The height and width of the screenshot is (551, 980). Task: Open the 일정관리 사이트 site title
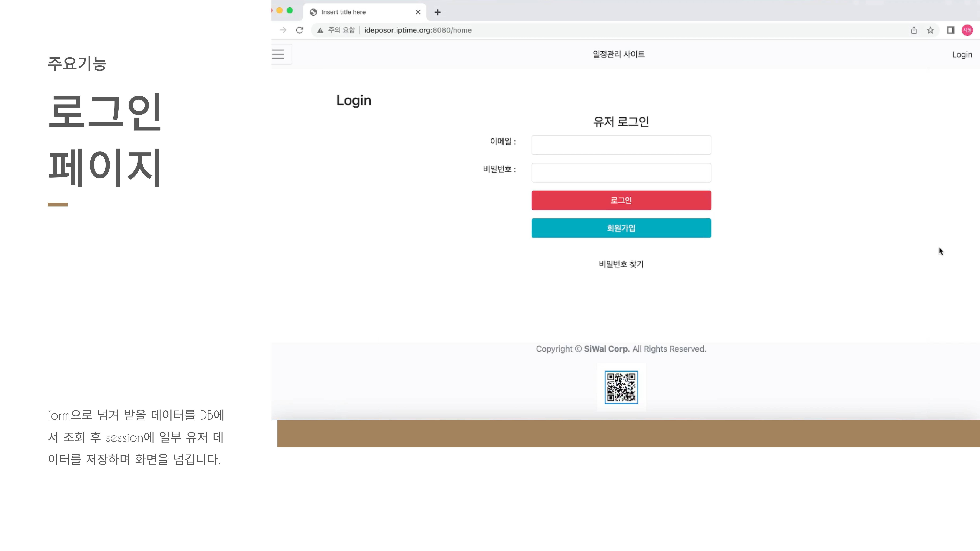click(619, 54)
